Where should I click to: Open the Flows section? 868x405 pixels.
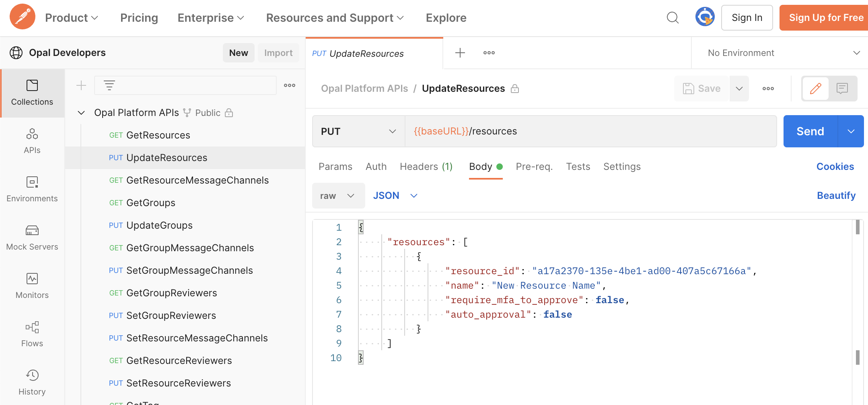click(32, 334)
